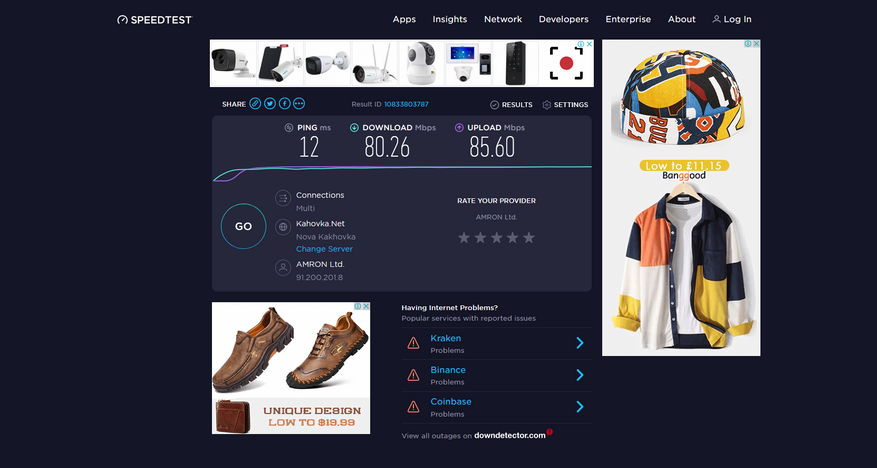
Task: Open the Insights menu
Action: 450,19
